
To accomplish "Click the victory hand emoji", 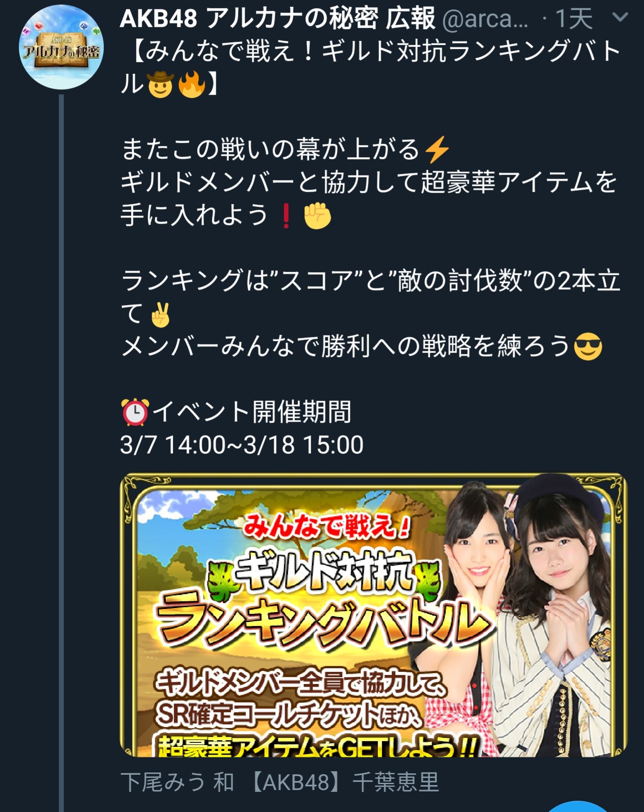I will point(160,315).
